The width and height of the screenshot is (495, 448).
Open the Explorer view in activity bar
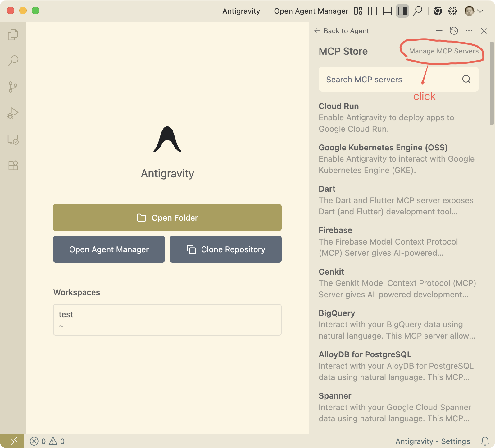tap(13, 34)
